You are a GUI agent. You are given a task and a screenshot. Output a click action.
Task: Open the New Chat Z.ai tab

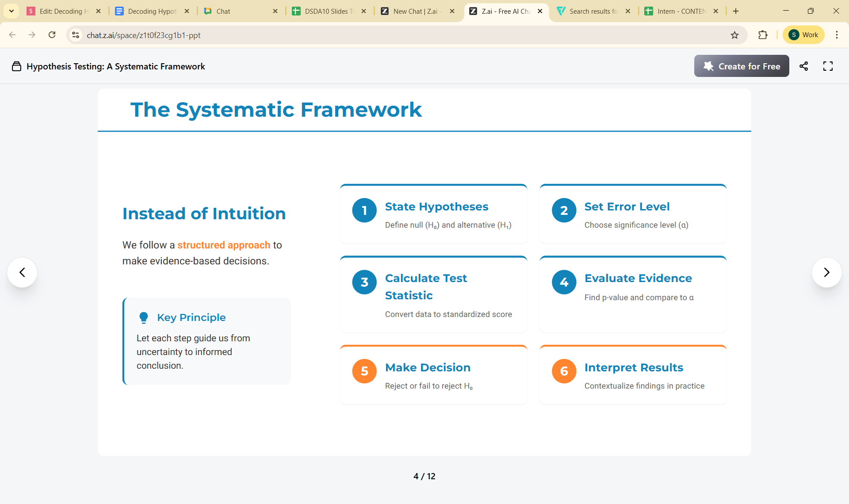416,11
